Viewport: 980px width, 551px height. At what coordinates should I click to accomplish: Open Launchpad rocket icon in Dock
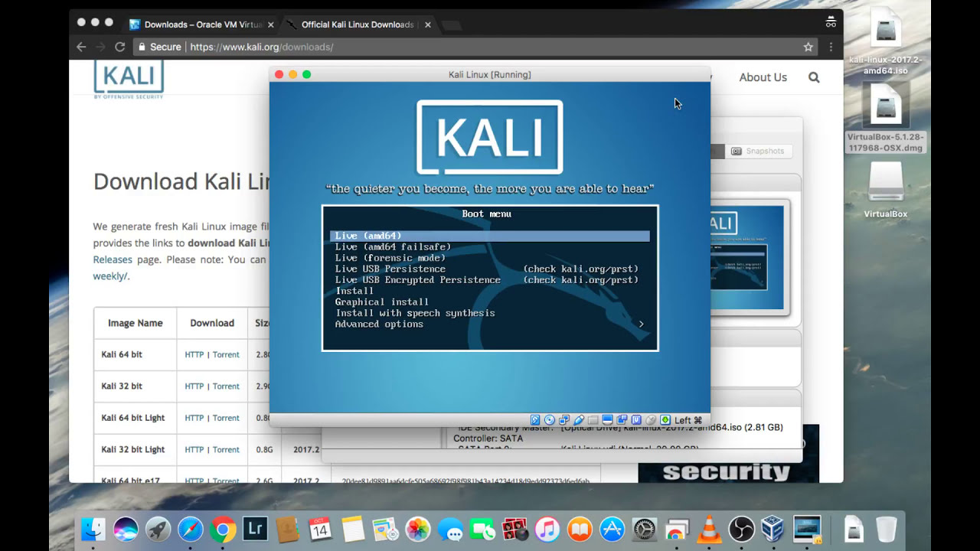[x=158, y=529]
